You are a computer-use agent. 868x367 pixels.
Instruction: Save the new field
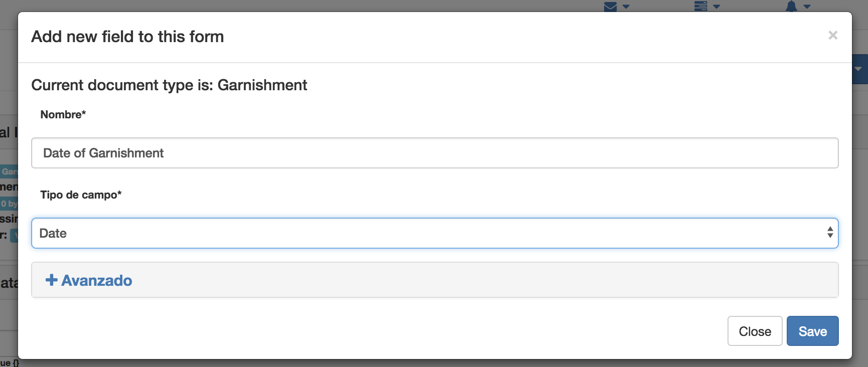click(812, 331)
